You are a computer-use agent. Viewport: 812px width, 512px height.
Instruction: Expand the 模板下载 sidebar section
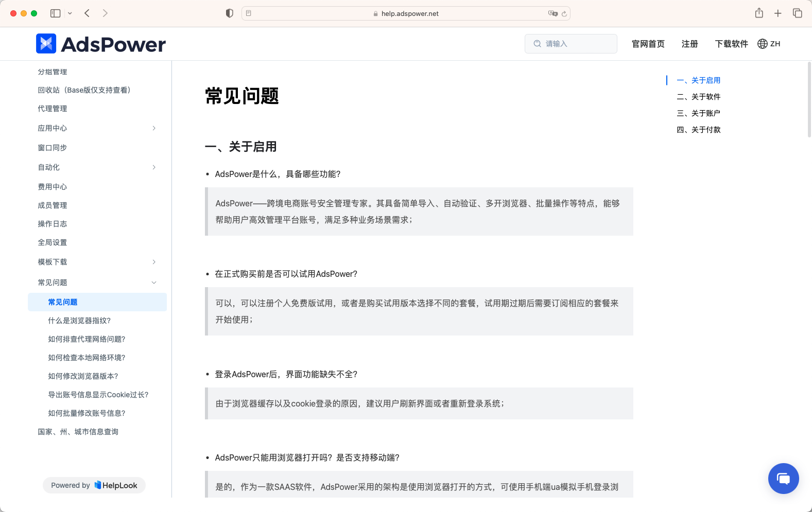coord(154,262)
